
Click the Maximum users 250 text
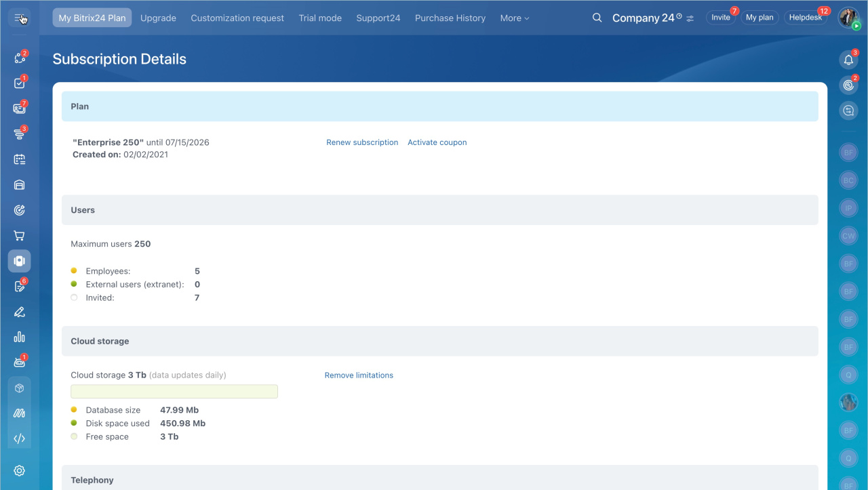(x=111, y=244)
